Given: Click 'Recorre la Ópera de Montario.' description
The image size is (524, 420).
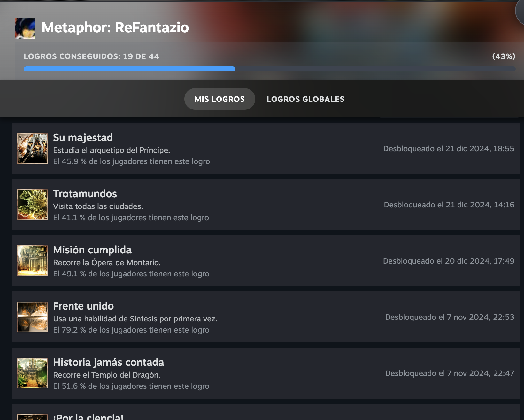Looking at the screenshot, I should [x=107, y=263].
